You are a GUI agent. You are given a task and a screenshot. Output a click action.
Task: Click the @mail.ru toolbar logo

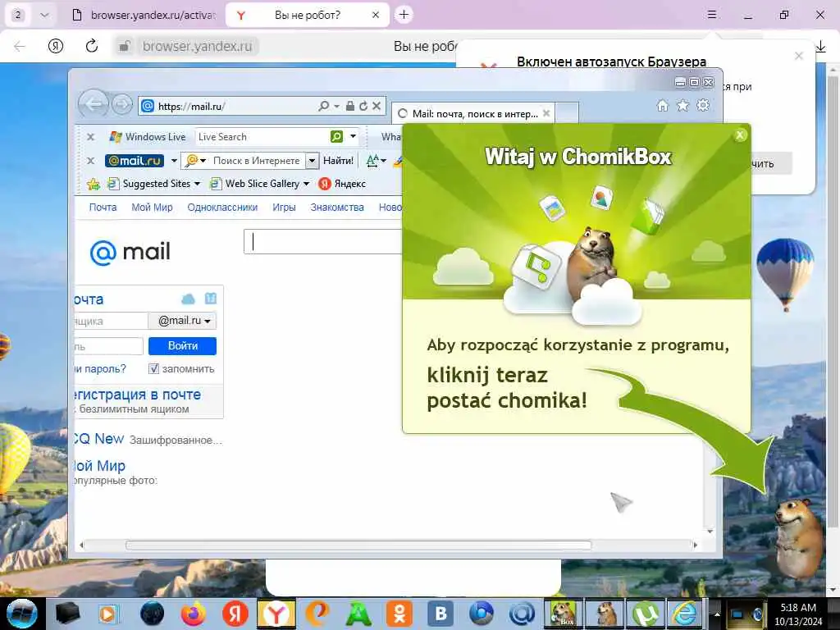(135, 161)
